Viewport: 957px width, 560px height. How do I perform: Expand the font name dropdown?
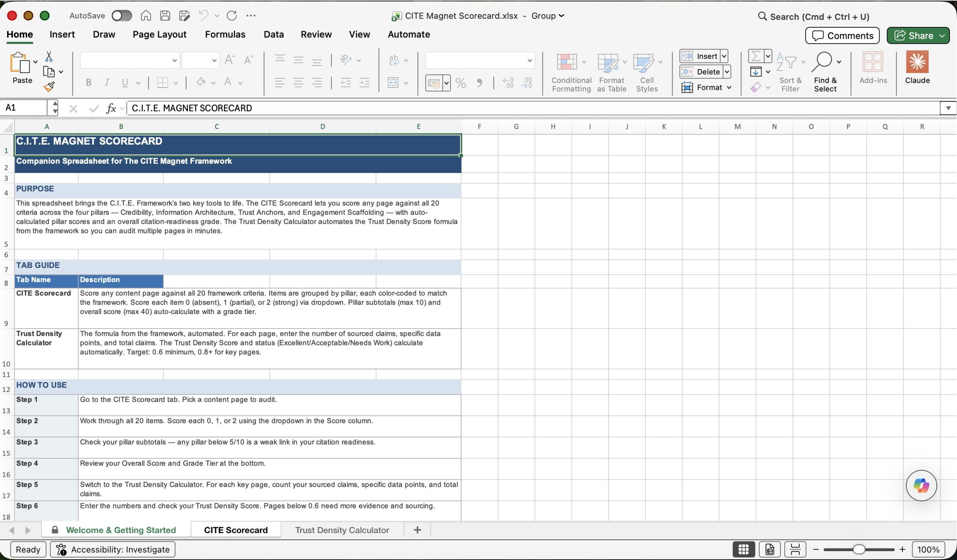pos(174,60)
